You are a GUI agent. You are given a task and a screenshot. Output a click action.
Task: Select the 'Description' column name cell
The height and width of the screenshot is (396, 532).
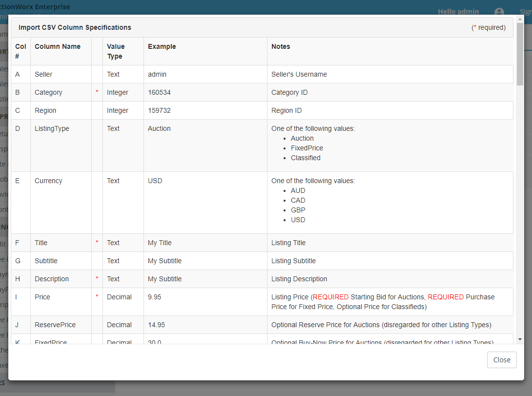tap(61, 279)
